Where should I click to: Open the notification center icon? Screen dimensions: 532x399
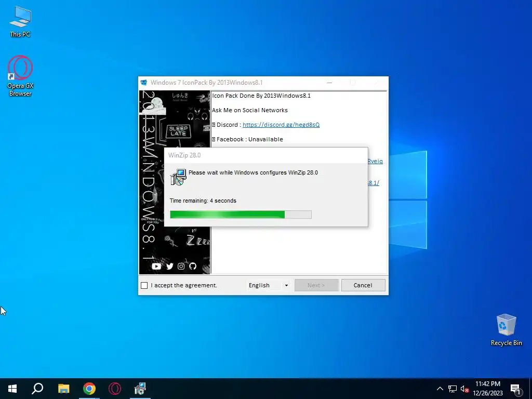(x=516, y=389)
